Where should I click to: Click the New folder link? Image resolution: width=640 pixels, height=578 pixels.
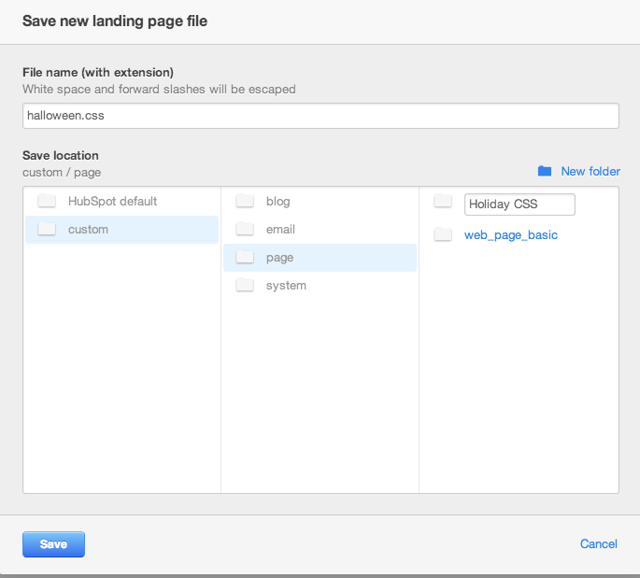coord(590,171)
